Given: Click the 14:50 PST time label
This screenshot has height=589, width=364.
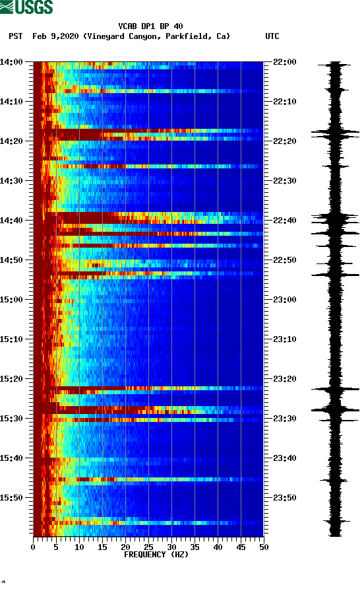Looking at the screenshot, I should pos(11,260).
